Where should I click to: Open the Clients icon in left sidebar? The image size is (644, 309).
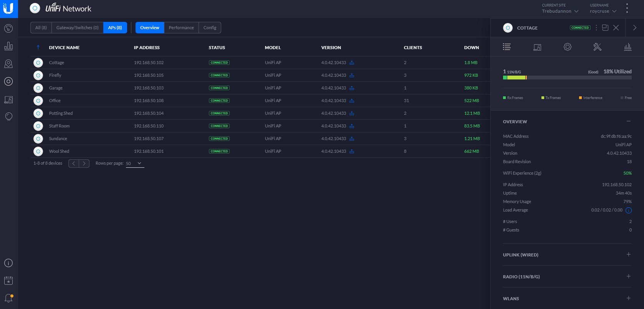pos(8,100)
